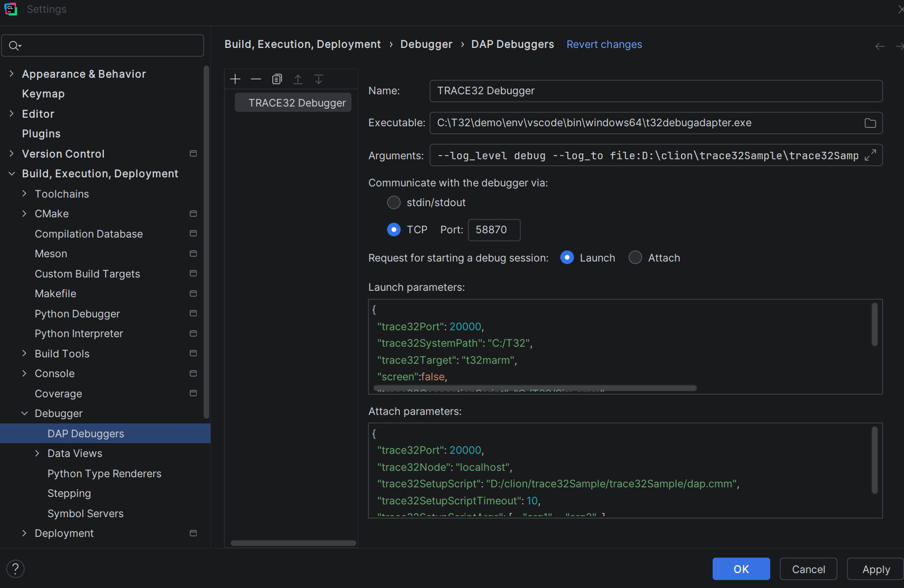This screenshot has height=588, width=904.
Task: Add a new DAP debugger with plus icon
Action: pyautogui.click(x=235, y=79)
